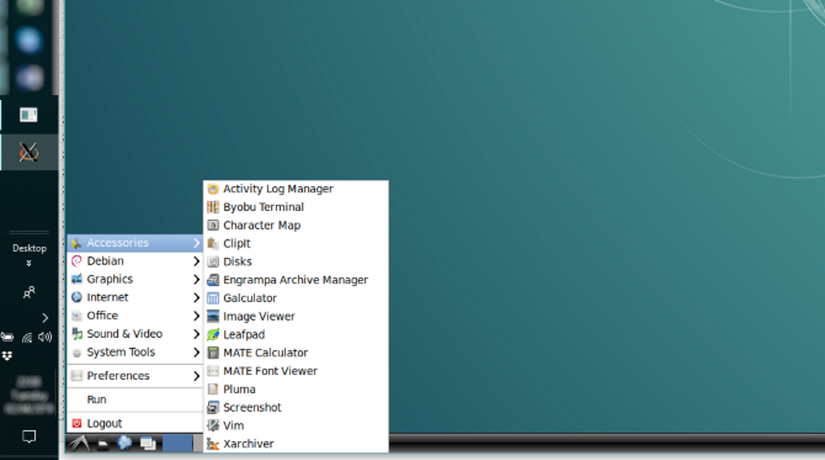Expand the Debian submenu arrow
The image size is (825, 460).
click(196, 261)
